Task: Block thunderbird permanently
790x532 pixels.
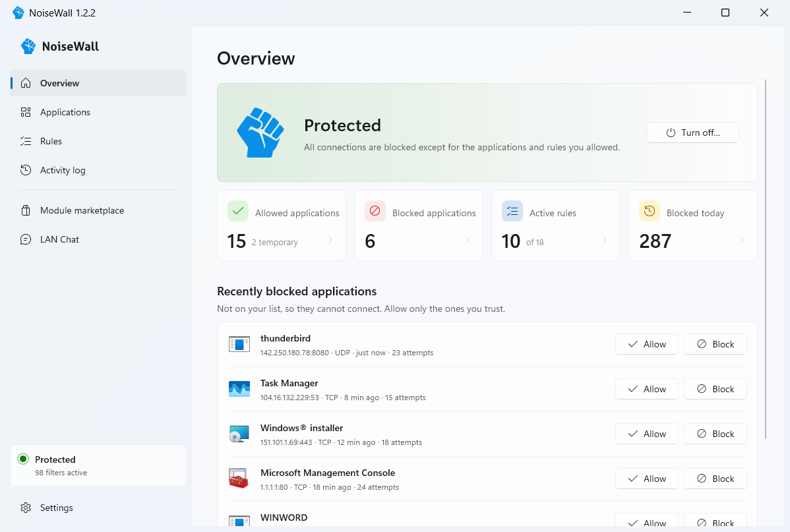Action: click(x=715, y=344)
